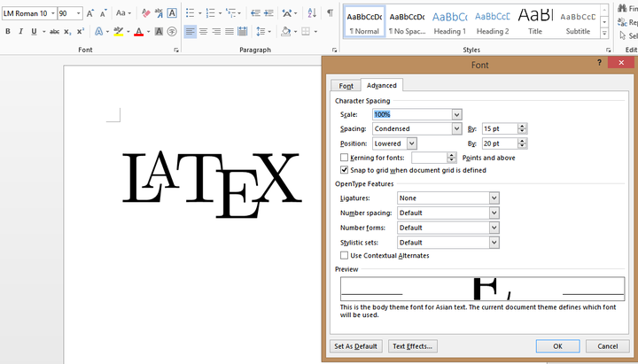This screenshot has width=638, height=364.
Task: Show paragraph marks
Action: (x=330, y=13)
